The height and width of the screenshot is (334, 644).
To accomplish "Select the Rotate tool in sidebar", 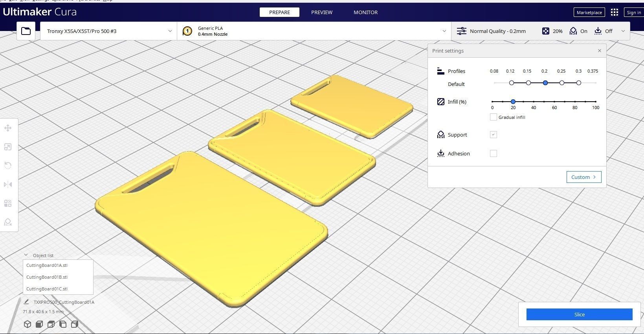I will [x=8, y=165].
